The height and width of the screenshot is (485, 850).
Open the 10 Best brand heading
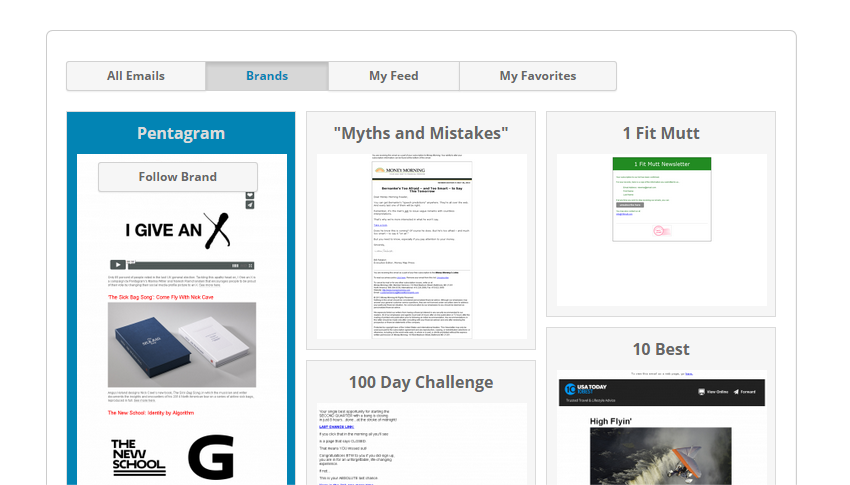click(661, 349)
